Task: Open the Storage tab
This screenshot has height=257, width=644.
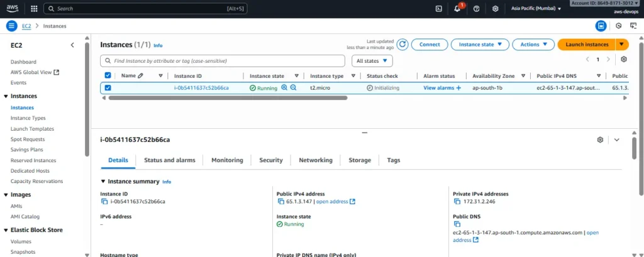Action: click(x=360, y=160)
